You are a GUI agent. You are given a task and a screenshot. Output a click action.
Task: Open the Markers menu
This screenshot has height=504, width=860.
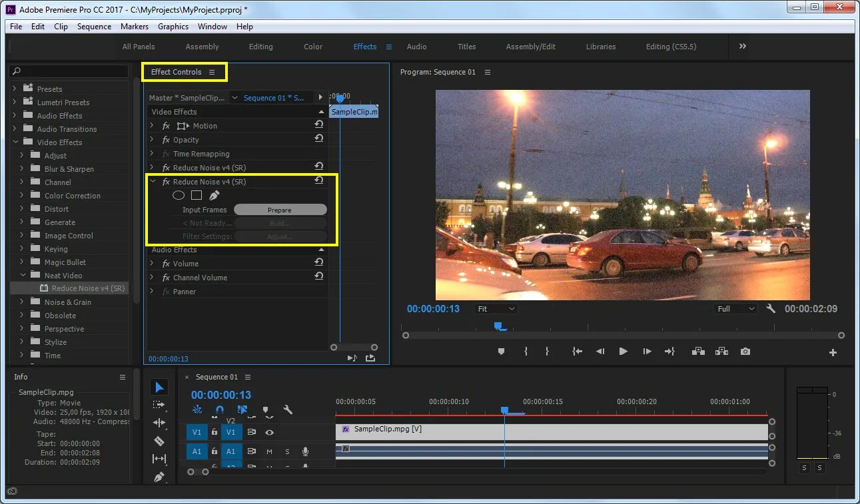point(135,27)
